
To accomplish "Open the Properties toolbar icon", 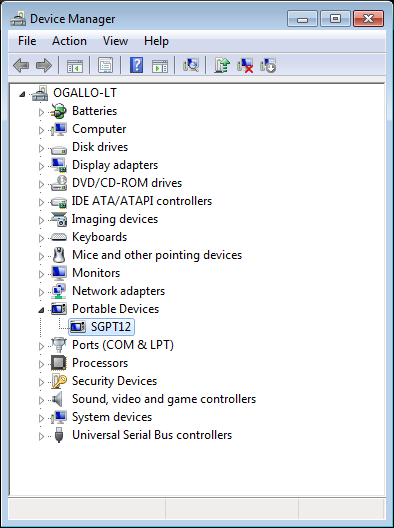I will point(105,65).
